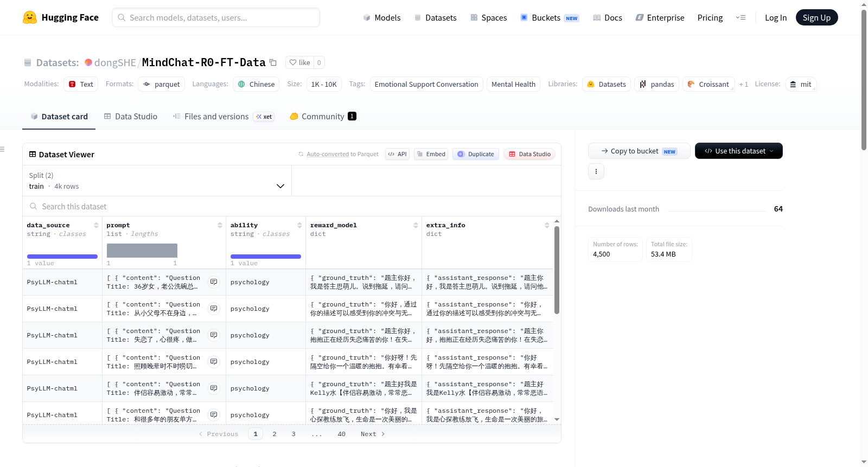868x467 pixels.
Task: Click the Sign Up button
Action: click(816, 17)
